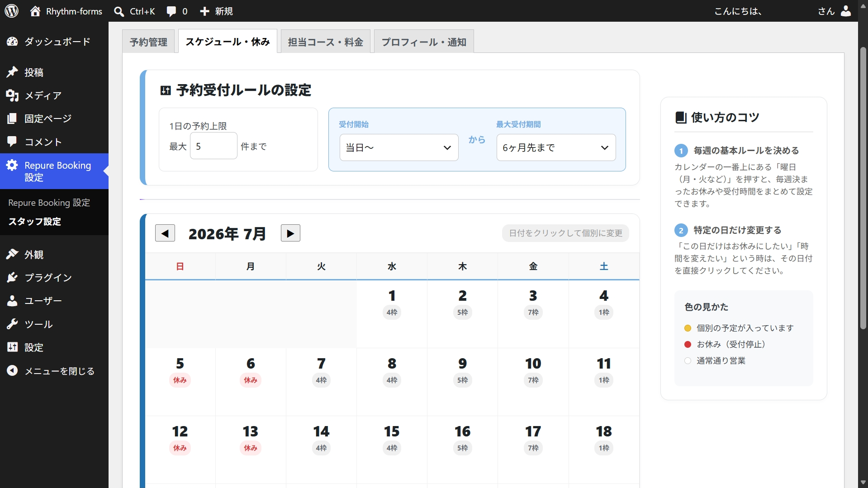Screen dimensions: 868x488
Task: Click the WordPress logo icon
Action: 12,11
